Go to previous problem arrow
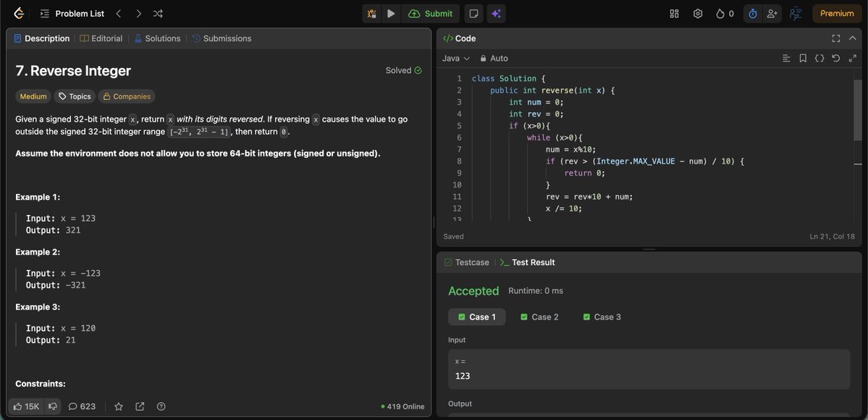The width and height of the screenshot is (868, 420). tap(119, 13)
